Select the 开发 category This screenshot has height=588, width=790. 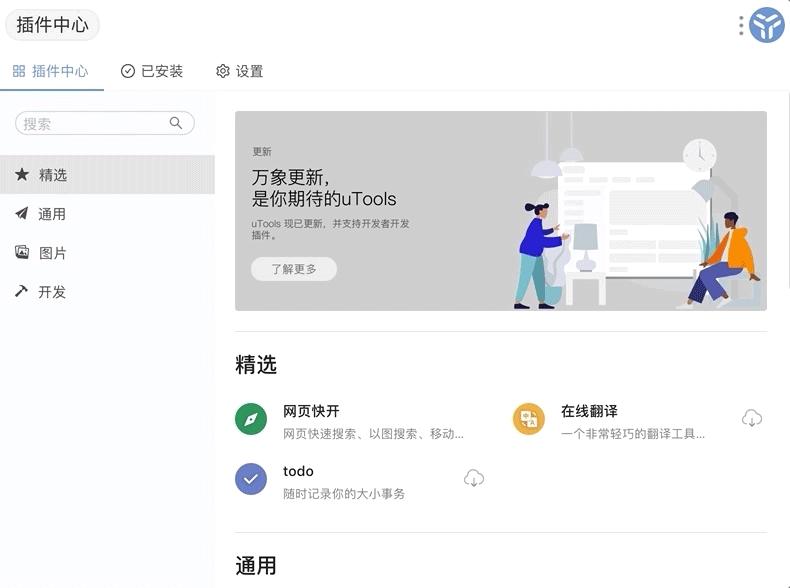click(107, 291)
